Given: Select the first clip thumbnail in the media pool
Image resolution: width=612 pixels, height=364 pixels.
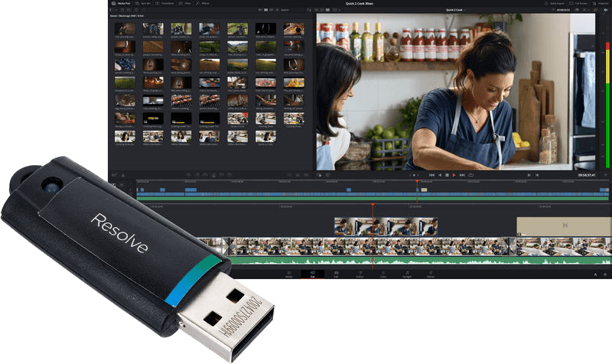Looking at the screenshot, I should tap(125, 28).
